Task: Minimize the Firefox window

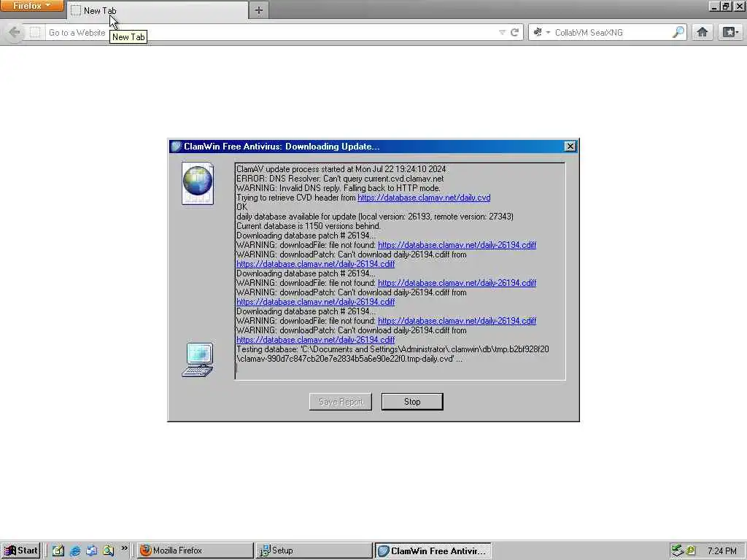Action: point(714,6)
